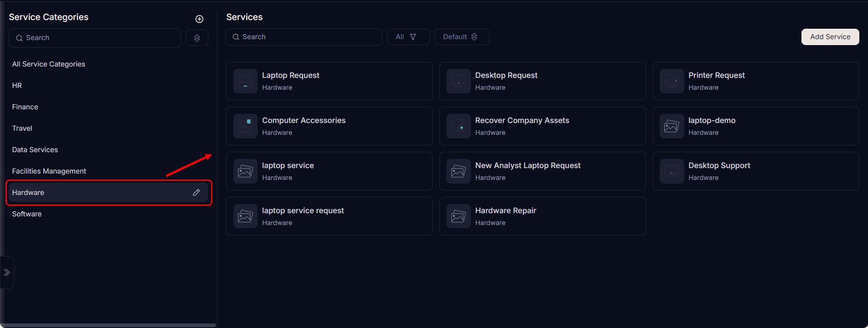Open the laptop service request title
Image resolution: width=868 pixels, height=328 pixels.
[303, 210]
